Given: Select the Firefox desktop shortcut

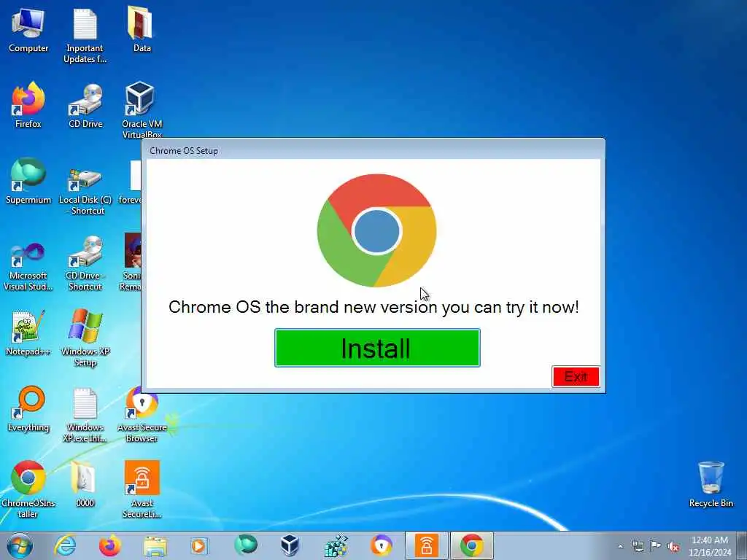Looking at the screenshot, I should [x=28, y=105].
